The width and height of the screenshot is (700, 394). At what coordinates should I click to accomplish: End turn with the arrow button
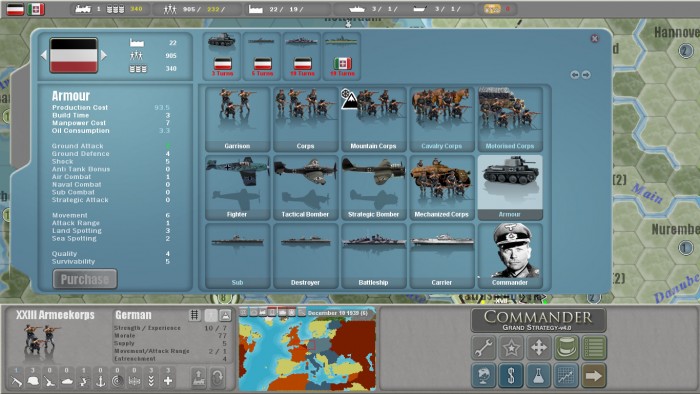(x=594, y=375)
